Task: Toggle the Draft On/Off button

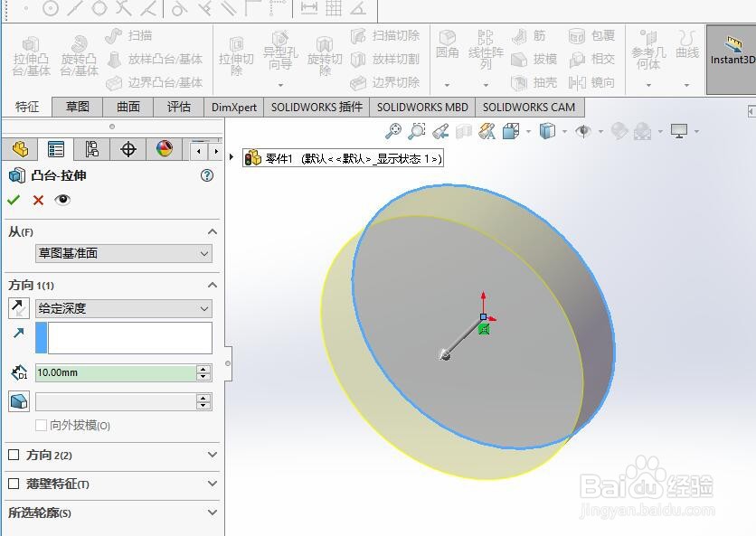Action: coord(19,401)
